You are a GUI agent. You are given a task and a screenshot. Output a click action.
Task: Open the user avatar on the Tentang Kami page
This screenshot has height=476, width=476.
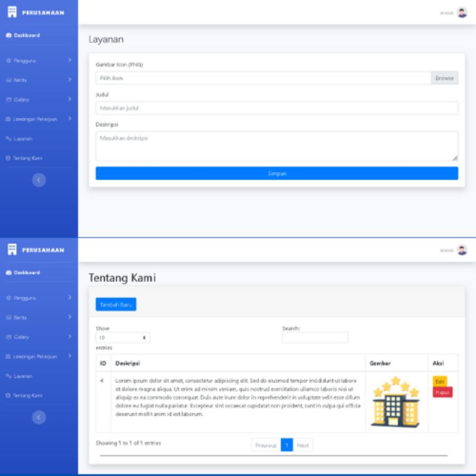(462, 250)
